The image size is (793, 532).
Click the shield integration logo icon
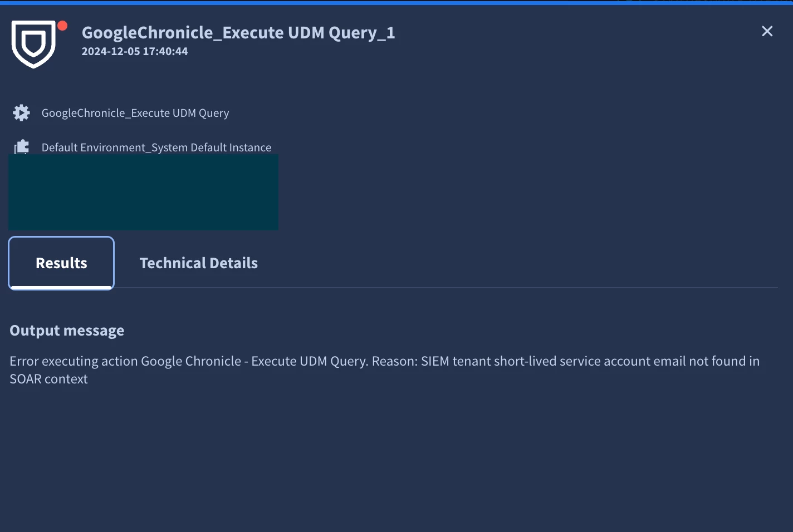click(x=33, y=44)
